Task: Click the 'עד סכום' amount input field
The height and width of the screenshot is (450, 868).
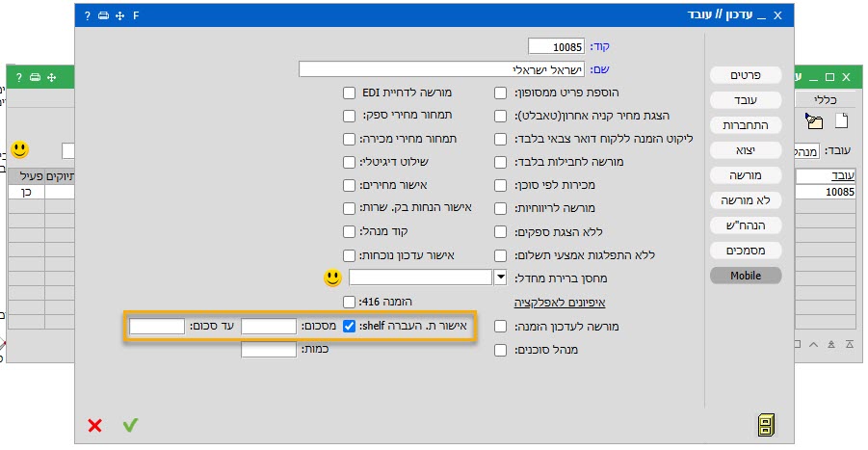Action: (x=156, y=327)
